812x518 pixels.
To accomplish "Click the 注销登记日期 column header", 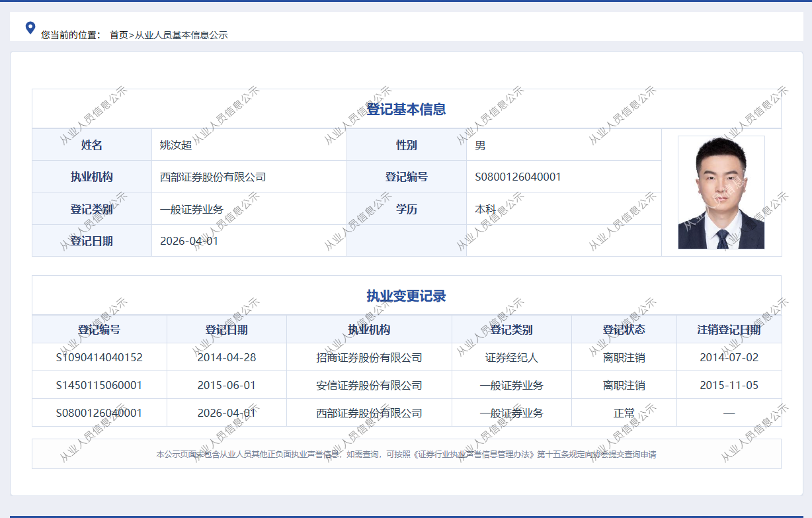I will (x=729, y=329).
